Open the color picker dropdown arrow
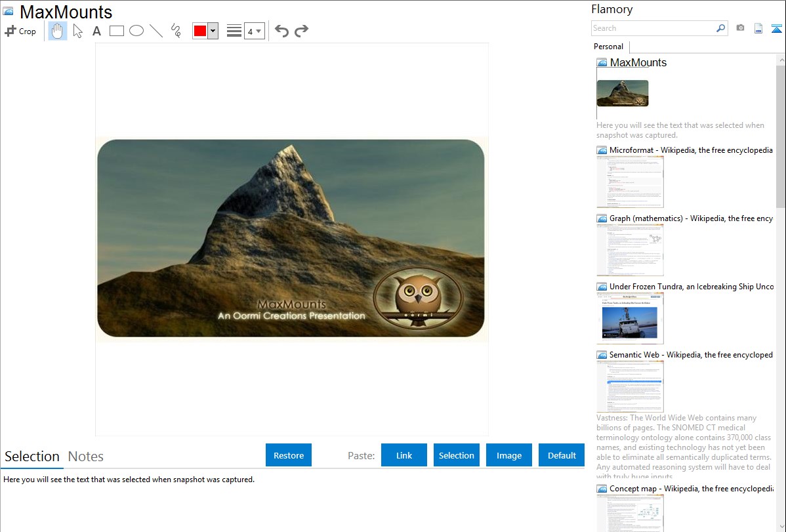 click(213, 31)
